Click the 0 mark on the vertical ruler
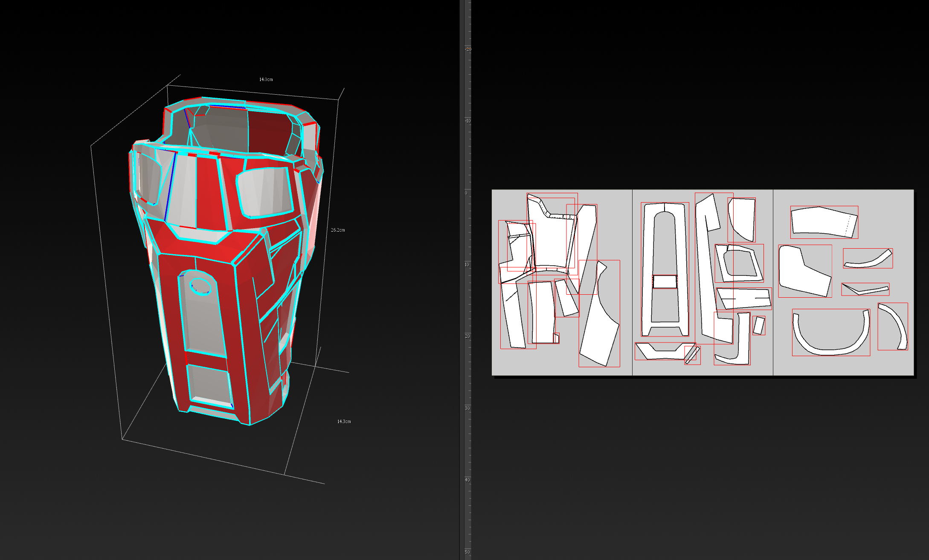The width and height of the screenshot is (929, 560). click(466, 193)
